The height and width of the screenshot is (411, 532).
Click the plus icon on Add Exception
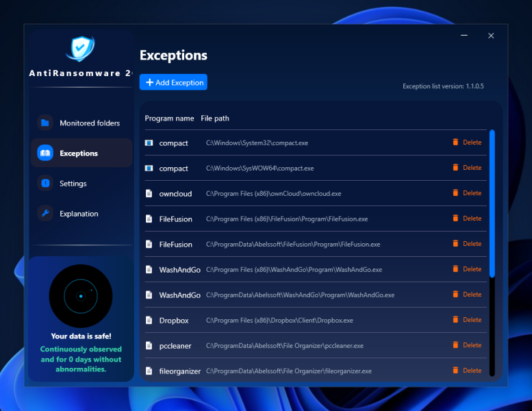[x=150, y=82]
